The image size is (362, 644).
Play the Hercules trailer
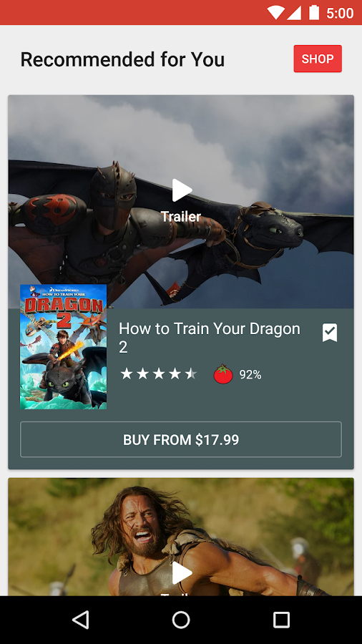tap(182, 573)
